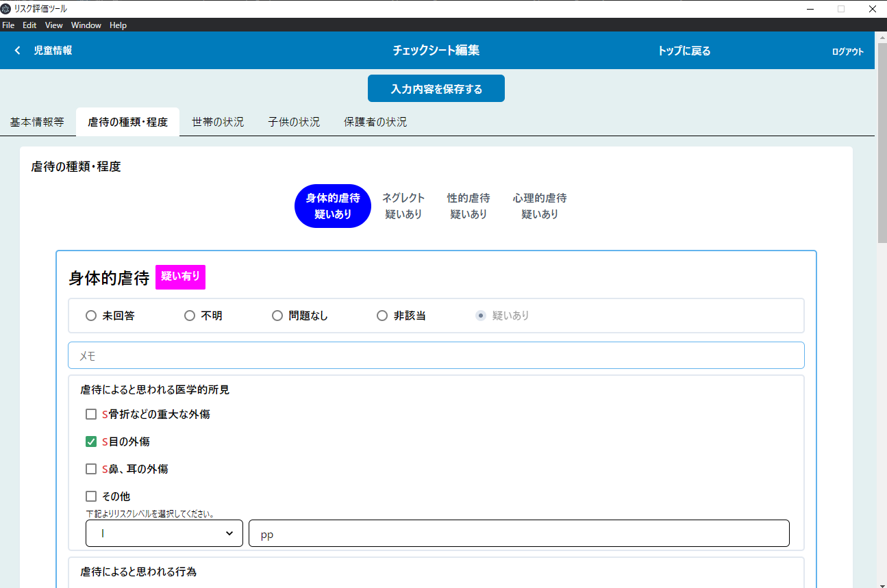
Task: Select the 不明 radio button
Action: (190, 316)
